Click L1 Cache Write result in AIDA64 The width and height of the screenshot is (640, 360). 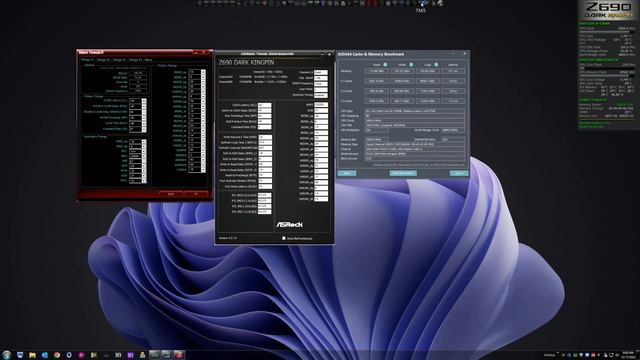402,81
